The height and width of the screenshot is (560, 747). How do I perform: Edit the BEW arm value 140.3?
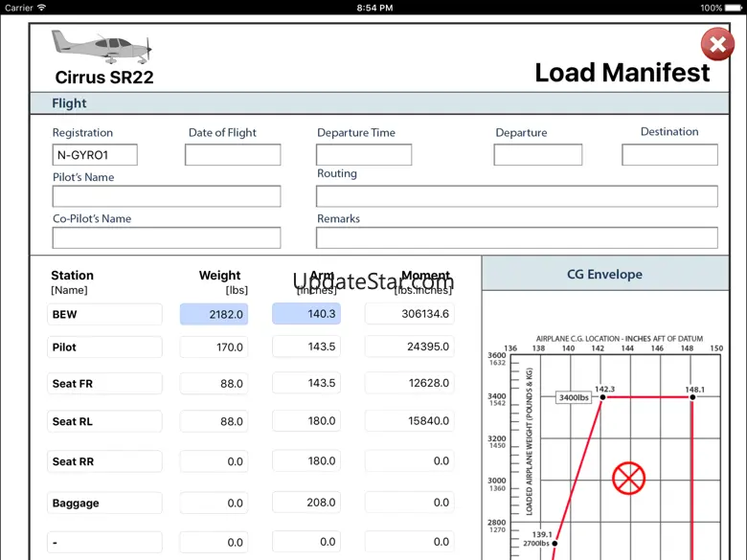(x=306, y=314)
